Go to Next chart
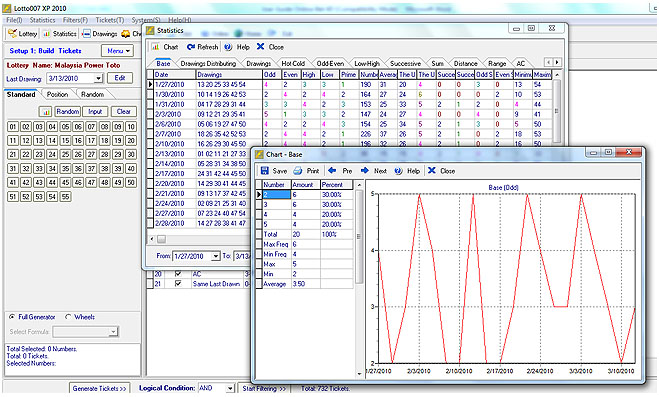The width and height of the screenshot is (659, 397). (374, 171)
